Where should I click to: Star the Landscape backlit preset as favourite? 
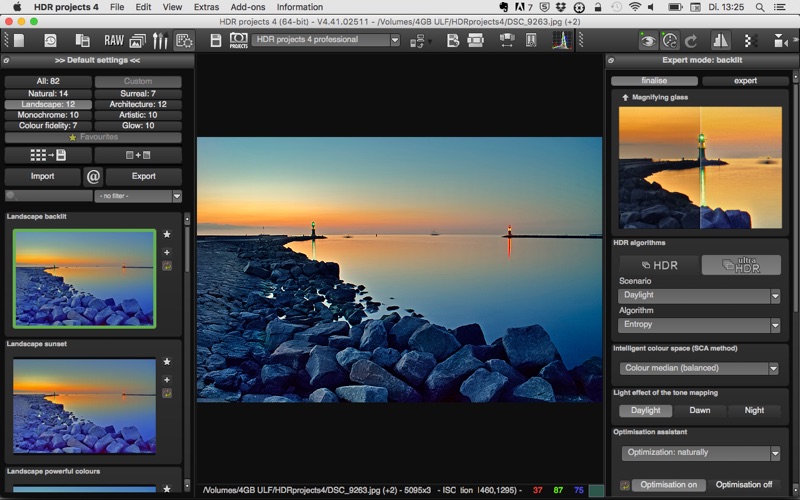point(167,234)
